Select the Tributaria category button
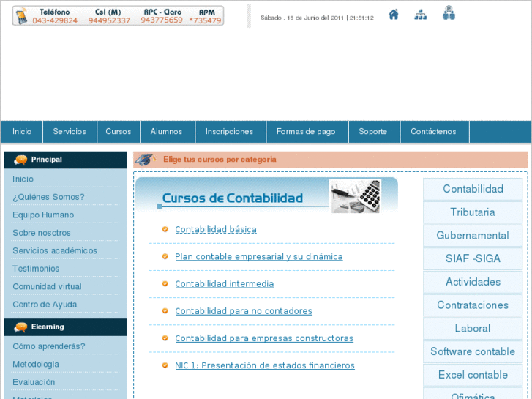Image resolution: width=532 pixels, height=399 pixels. pos(473,212)
